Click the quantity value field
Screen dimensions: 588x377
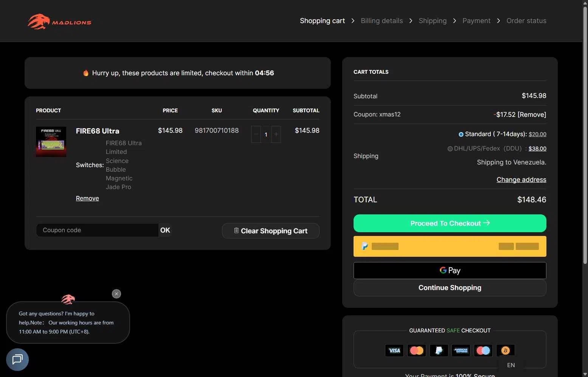[266, 134]
